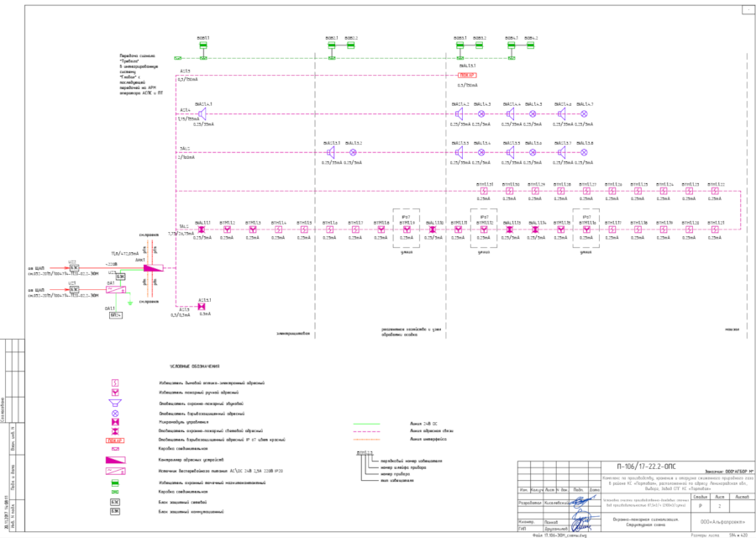Click the БЗК box labeled UZ3
The height and width of the screenshot is (538, 756).
coord(121,277)
